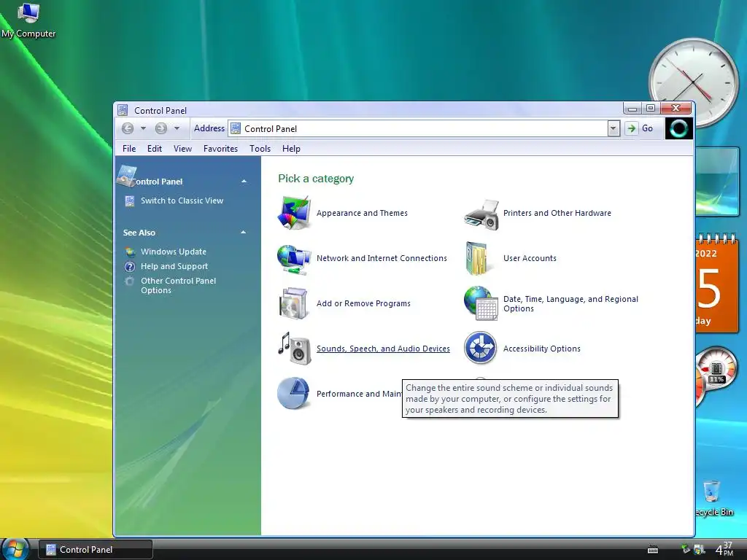Viewport: 747px width, 560px height.
Task: Click the User Accounts icon
Action: click(x=477, y=258)
